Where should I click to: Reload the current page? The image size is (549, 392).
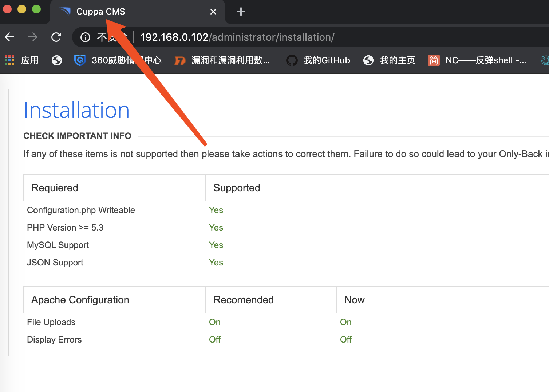(x=56, y=37)
